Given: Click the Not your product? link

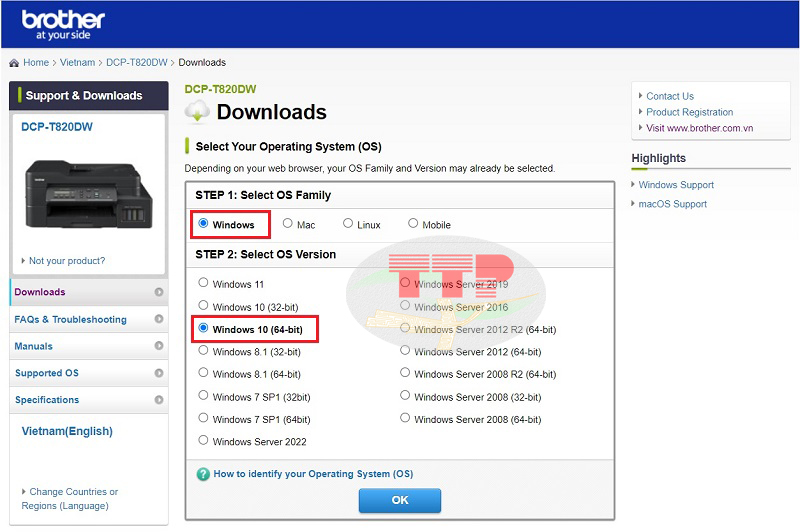Looking at the screenshot, I should (67, 261).
